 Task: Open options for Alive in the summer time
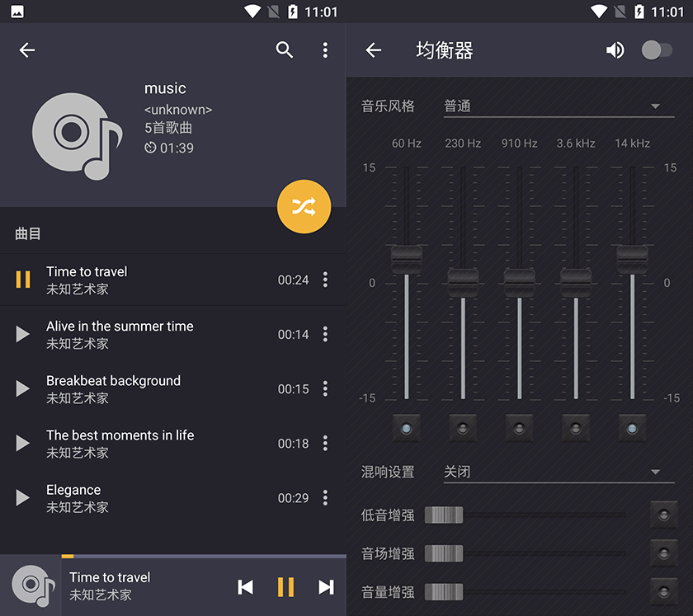pyautogui.click(x=325, y=334)
